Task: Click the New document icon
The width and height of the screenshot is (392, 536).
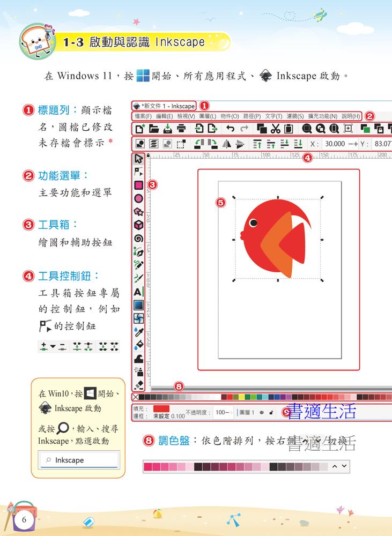Action: (140, 129)
